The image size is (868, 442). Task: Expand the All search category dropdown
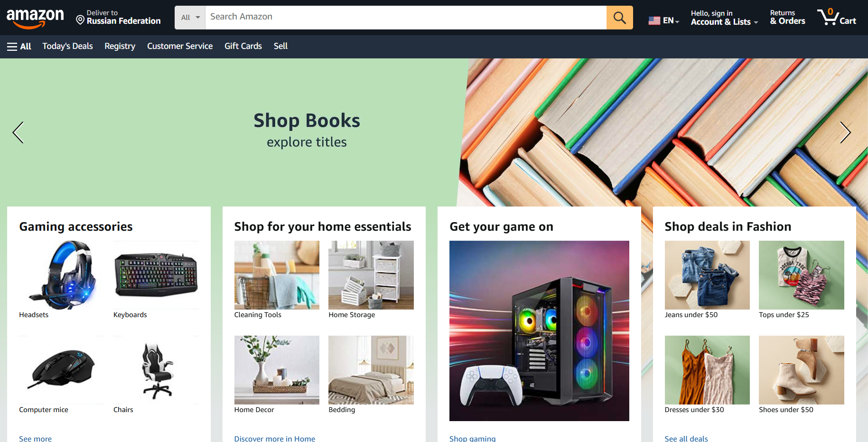(190, 18)
